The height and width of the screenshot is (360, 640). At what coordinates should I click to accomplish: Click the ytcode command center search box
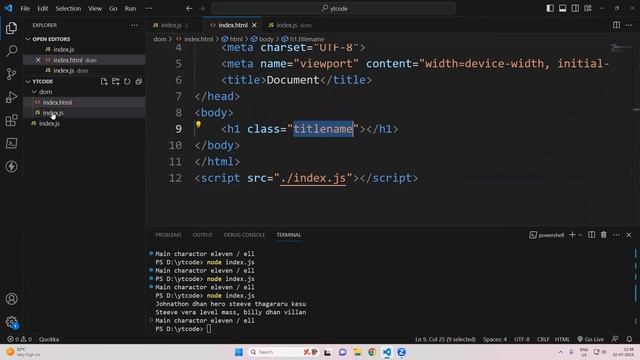click(x=333, y=8)
